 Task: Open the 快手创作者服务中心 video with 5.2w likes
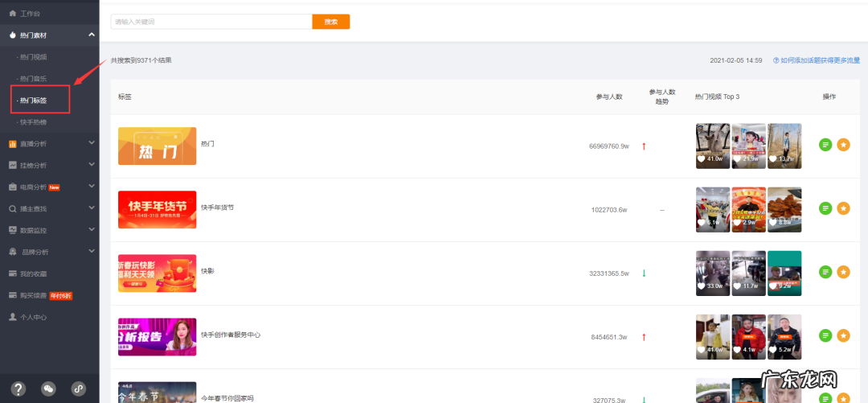(784, 337)
